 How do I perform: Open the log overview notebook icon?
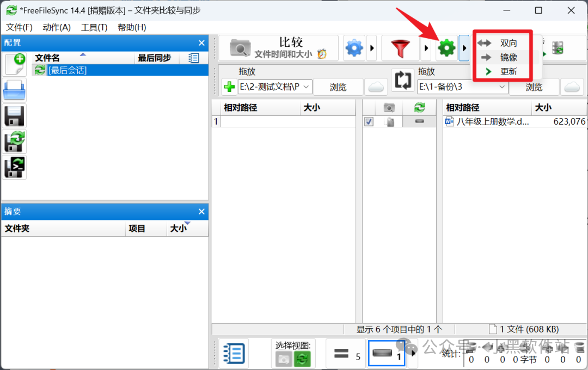(234, 353)
